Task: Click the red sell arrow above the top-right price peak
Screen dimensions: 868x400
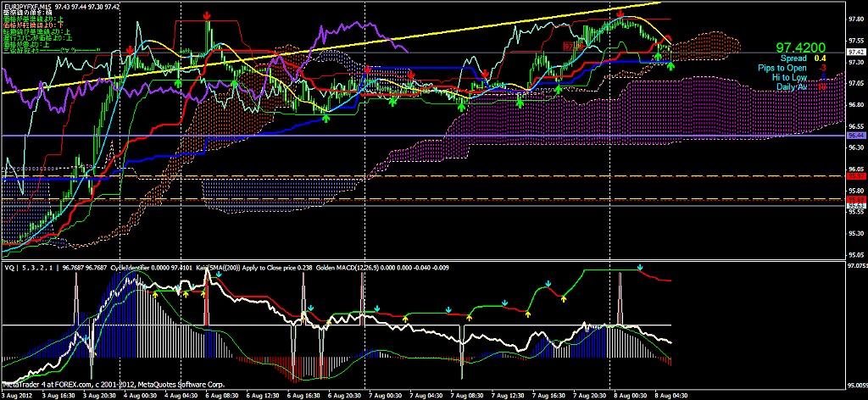Action: coord(620,14)
